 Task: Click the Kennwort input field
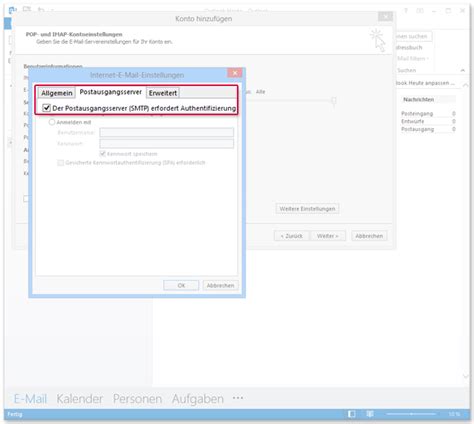166,144
